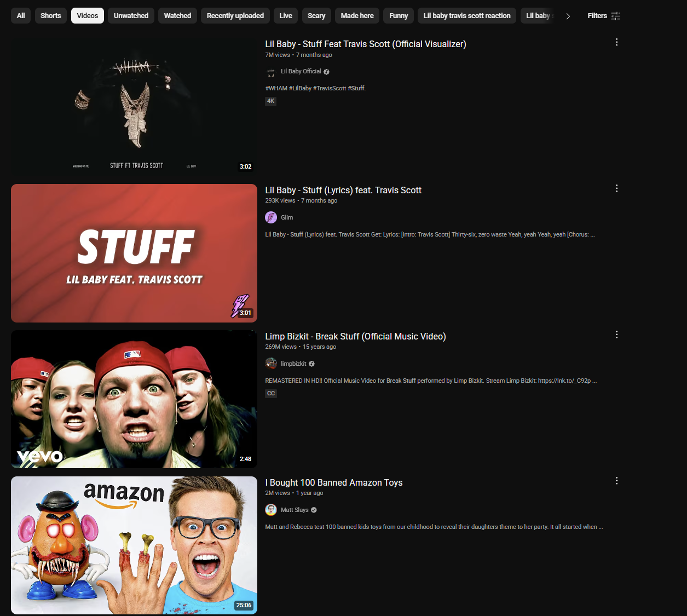687x616 pixels.
Task: Click the Lil Baby lyrics description snippet
Action: point(430,234)
